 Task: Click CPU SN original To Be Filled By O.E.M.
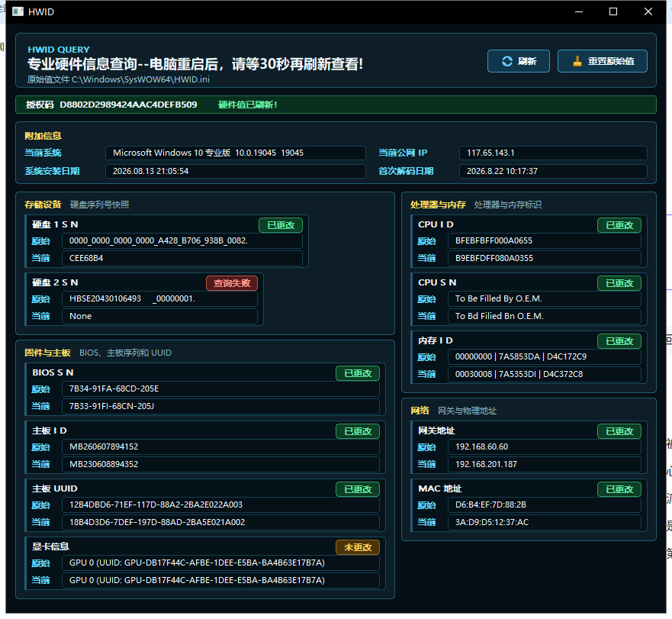(x=545, y=298)
